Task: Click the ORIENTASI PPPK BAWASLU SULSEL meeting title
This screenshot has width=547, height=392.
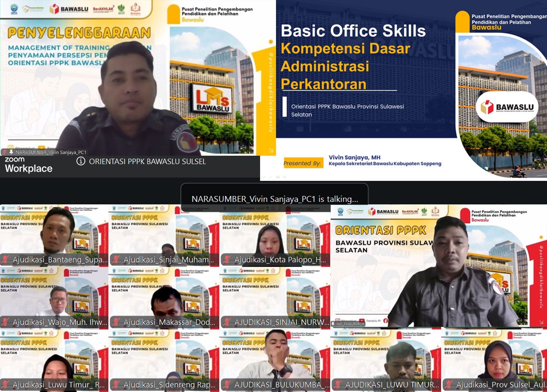Action: [147, 162]
